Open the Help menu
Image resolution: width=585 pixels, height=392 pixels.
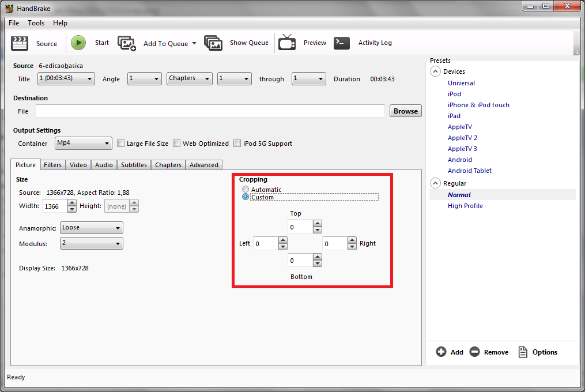tap(60, 23)
